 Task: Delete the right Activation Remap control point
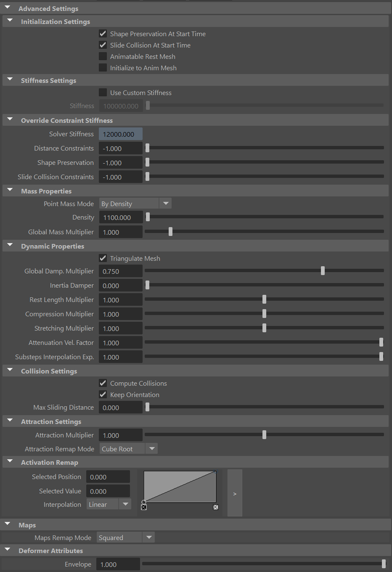[x=215, y=507]
